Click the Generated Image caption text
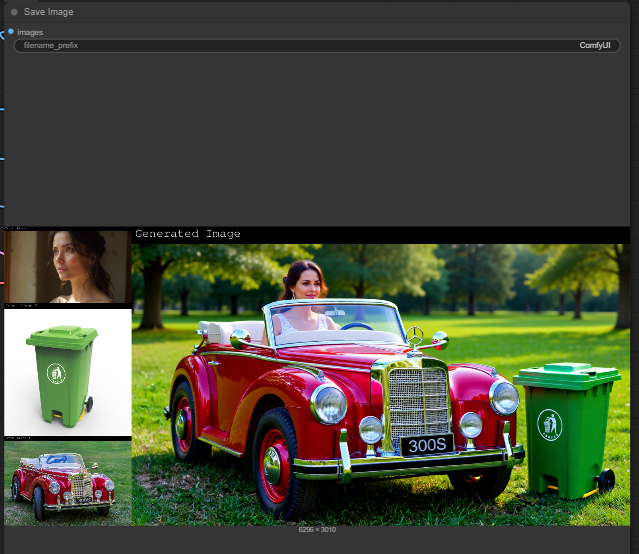Image resolution: width=639 pixels, height=554 pixels. [x=188, y=234]
